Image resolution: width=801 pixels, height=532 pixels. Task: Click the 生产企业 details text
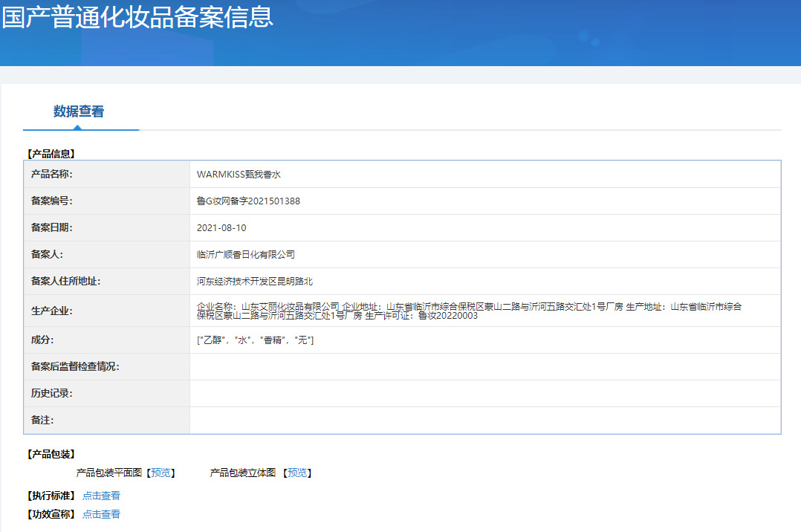tap(469, 311)
